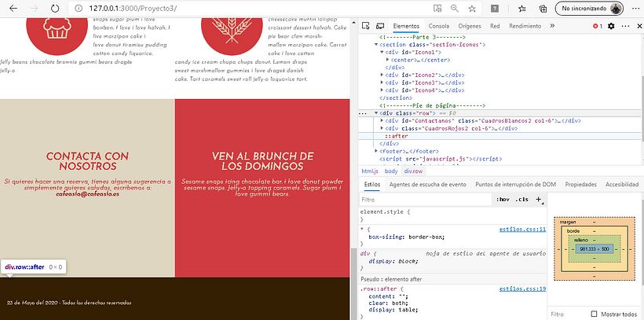Image resolution: width=644 pixels, height=320 pixels.
Task: Open the Accesibilidad tab
Action: point(622,185)
